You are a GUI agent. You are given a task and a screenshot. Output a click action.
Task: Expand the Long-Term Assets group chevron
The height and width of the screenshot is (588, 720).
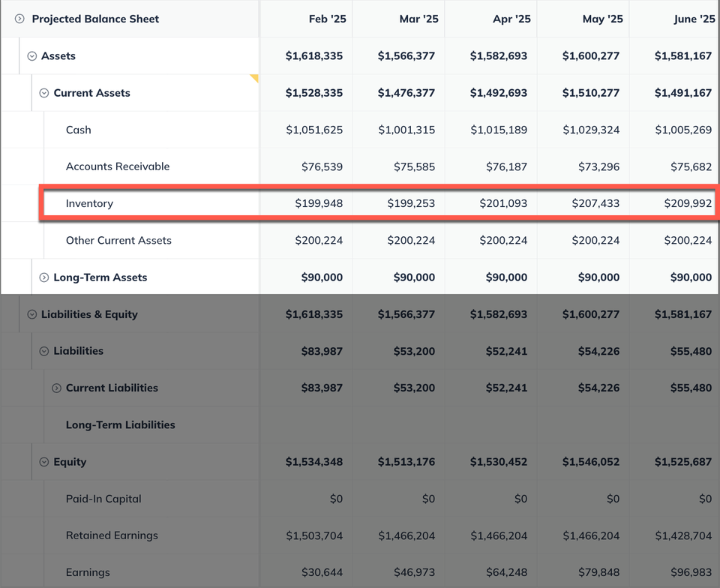44,277
